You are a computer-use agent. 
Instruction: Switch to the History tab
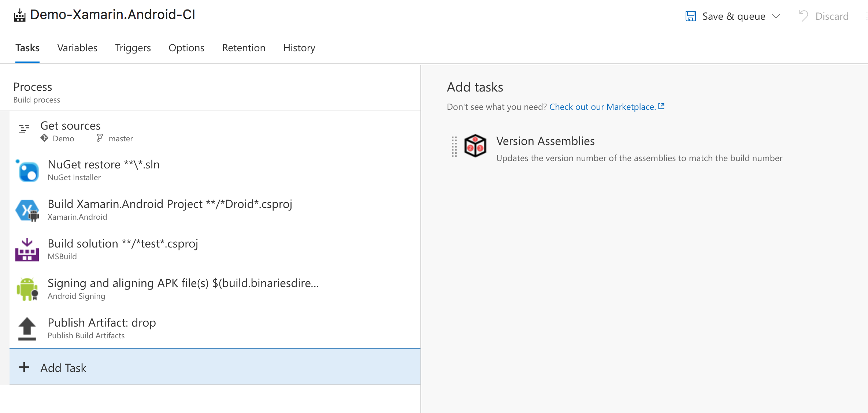pos(299,48)
